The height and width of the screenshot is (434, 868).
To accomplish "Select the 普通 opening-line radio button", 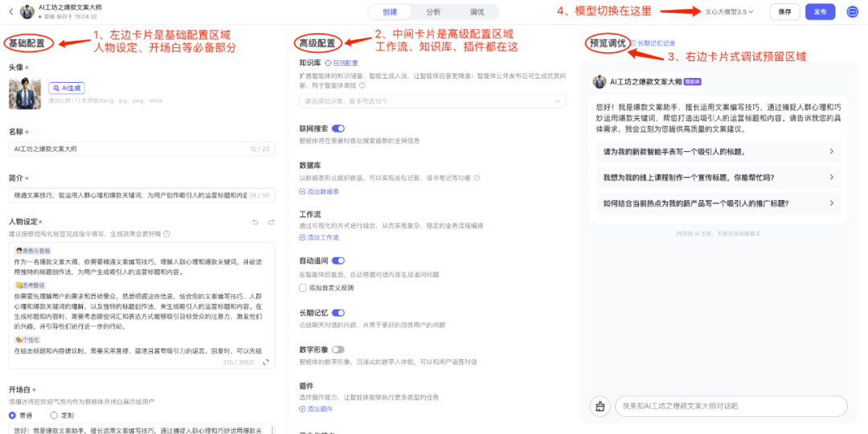I will click(13, 416).
